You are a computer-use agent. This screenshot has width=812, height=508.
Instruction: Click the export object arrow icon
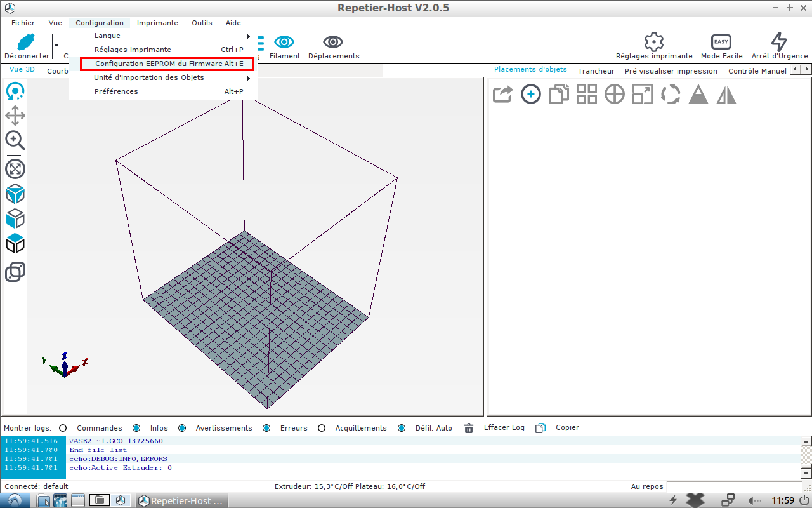pos(503,95)
